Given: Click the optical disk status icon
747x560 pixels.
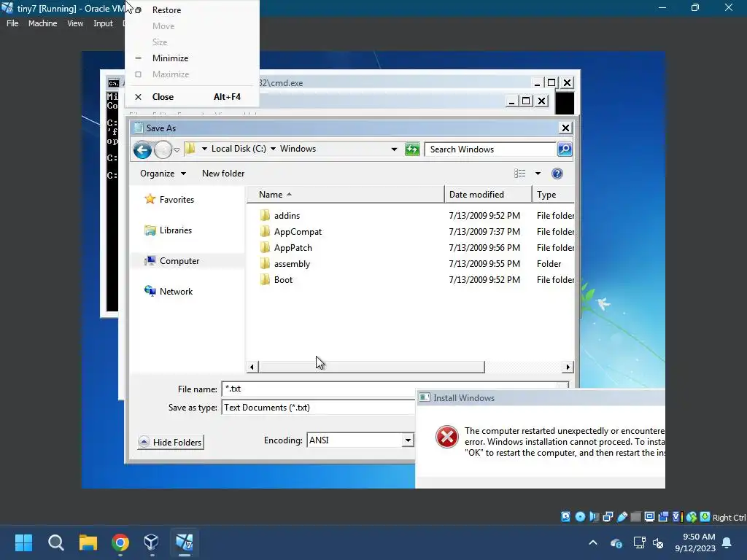Looking at the screenshot, I should pos(580,517).
